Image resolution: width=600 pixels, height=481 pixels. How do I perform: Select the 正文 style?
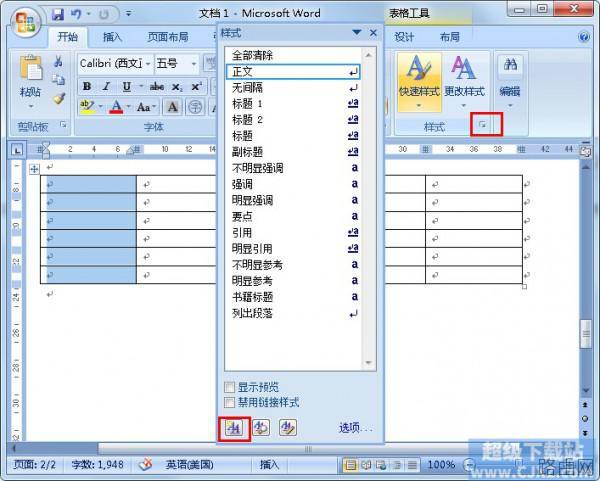(x=293, y=72)
